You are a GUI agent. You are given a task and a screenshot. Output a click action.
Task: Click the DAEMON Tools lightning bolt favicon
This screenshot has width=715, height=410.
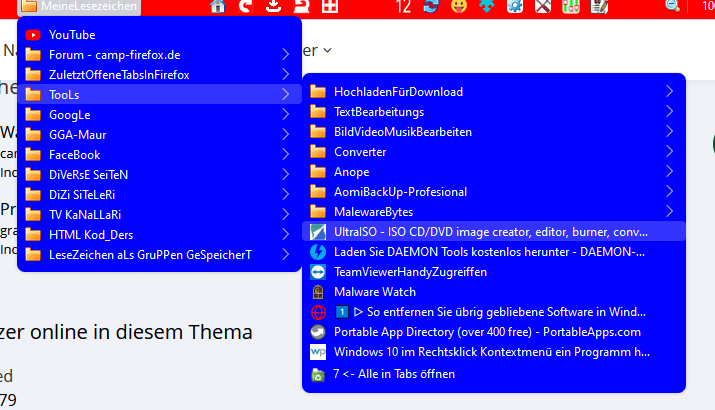click(318, 252)
